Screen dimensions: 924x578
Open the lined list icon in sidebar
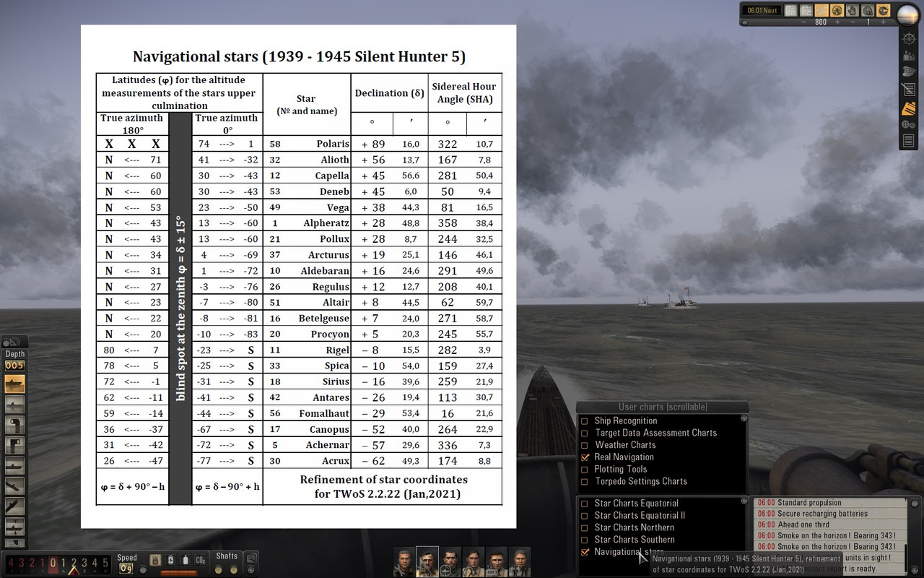click(x=908, y=140)
